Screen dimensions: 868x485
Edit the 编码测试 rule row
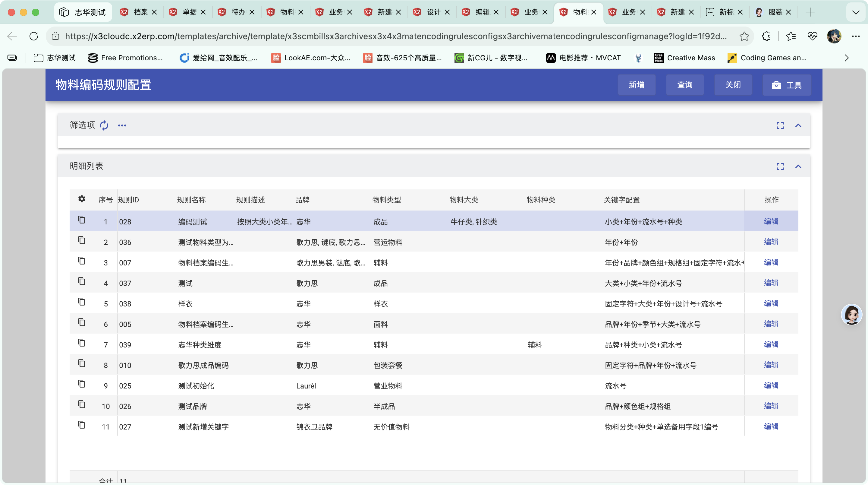771,221
